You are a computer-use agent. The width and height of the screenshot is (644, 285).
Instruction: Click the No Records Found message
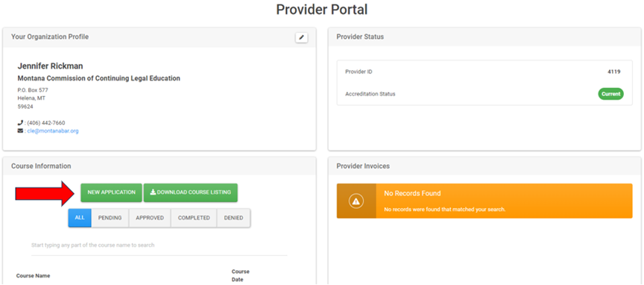pyautogui.click(x=412, y=193)
